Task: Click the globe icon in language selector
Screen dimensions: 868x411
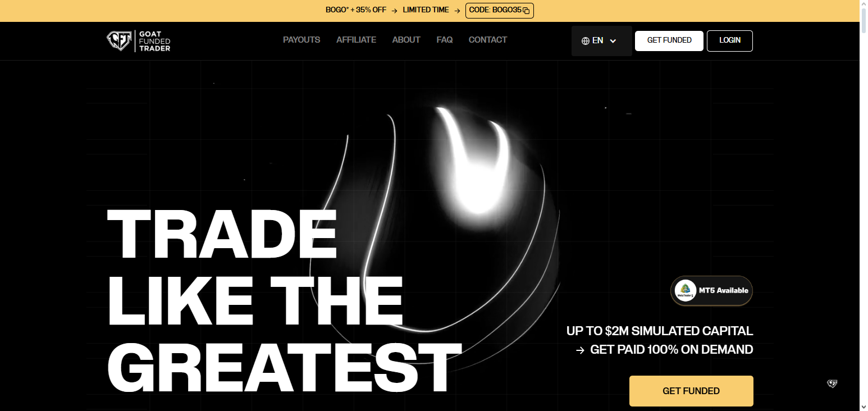Action: click(x=586, y=41)
